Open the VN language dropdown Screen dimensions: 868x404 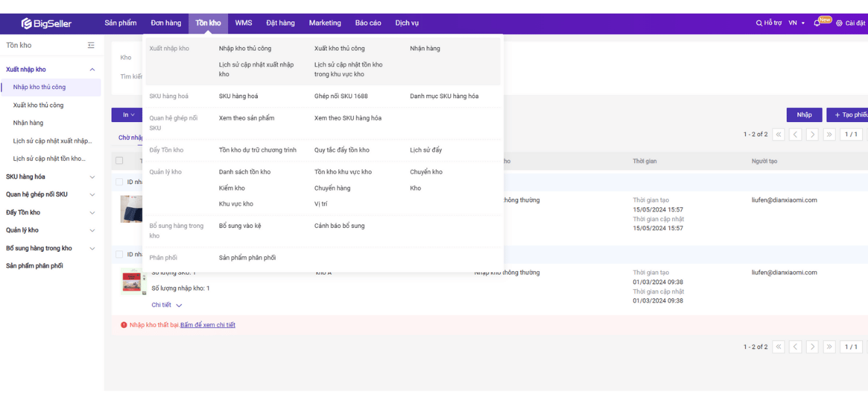point(797,23)
